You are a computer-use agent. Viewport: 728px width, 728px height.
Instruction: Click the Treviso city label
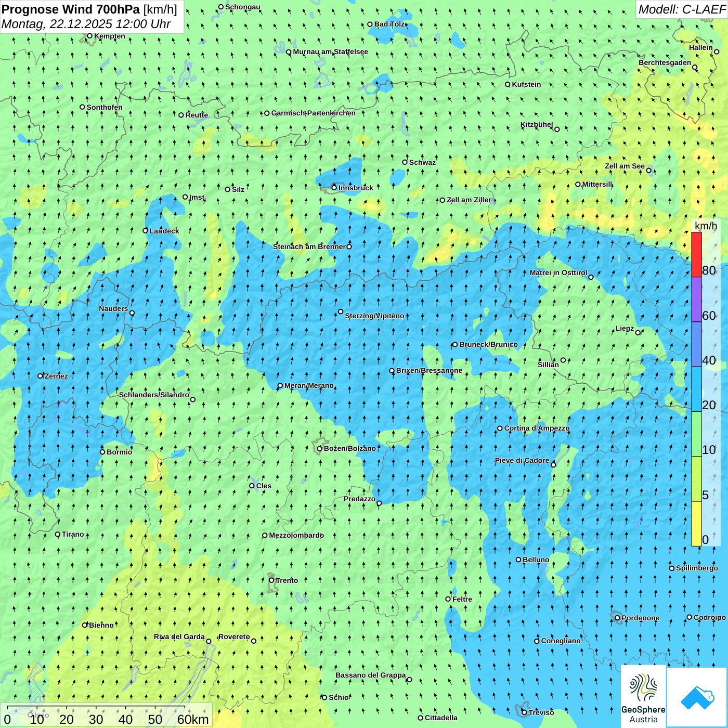click(541, 712)
